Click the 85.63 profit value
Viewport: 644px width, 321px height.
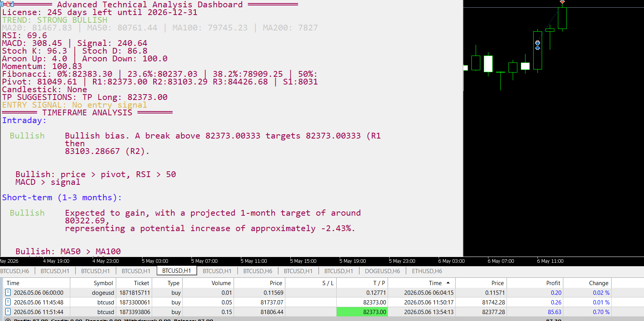pos(554,312)
